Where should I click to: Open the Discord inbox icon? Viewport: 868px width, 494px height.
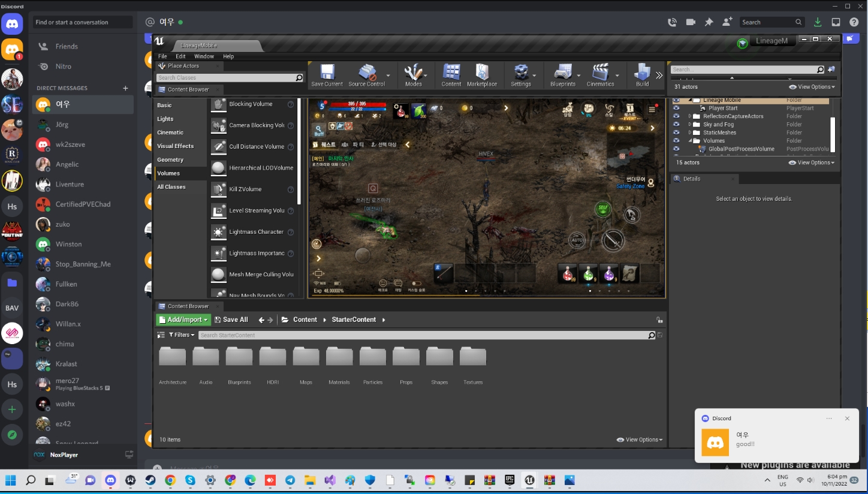click(836, 22)
